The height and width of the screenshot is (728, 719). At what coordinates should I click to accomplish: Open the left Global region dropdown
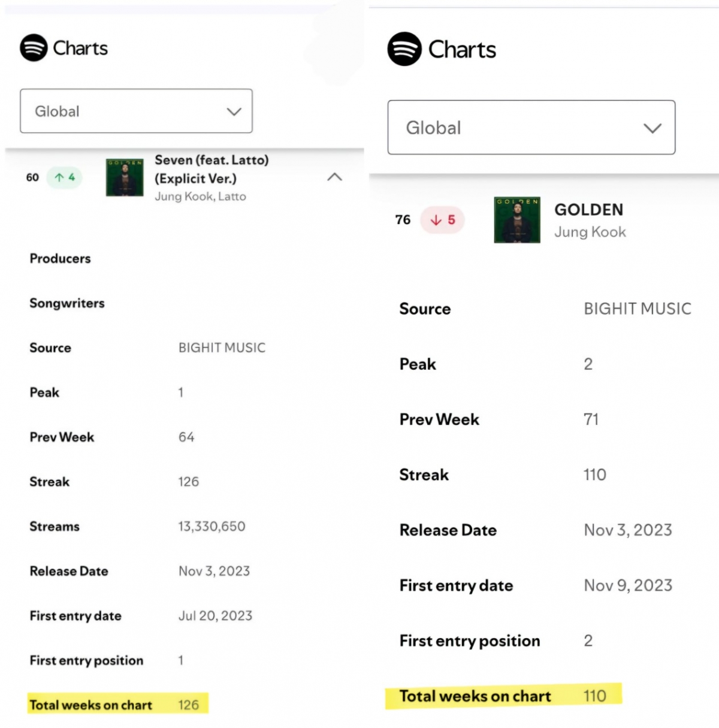136,111
